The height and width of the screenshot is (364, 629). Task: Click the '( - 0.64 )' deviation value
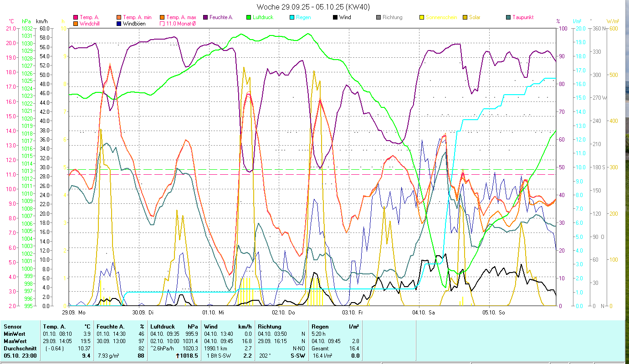(55, 349)
